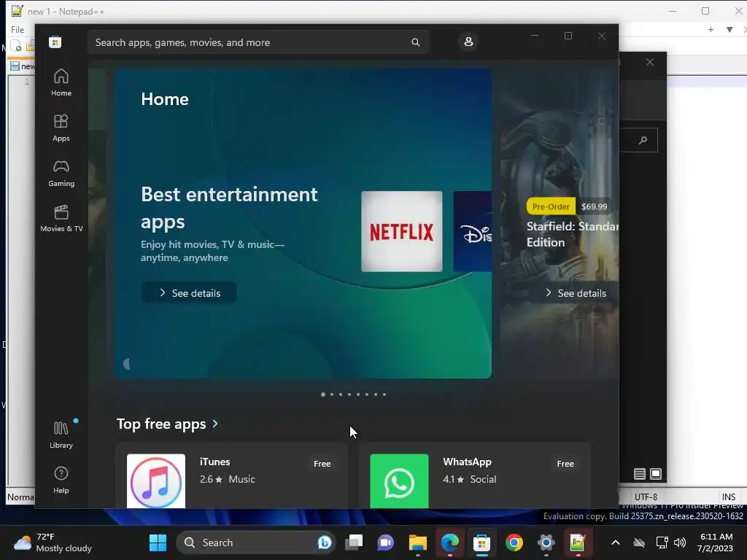This screenshot has width=747, height=560.
Task: Click the search icon in the dark background window
Action: 643,140
